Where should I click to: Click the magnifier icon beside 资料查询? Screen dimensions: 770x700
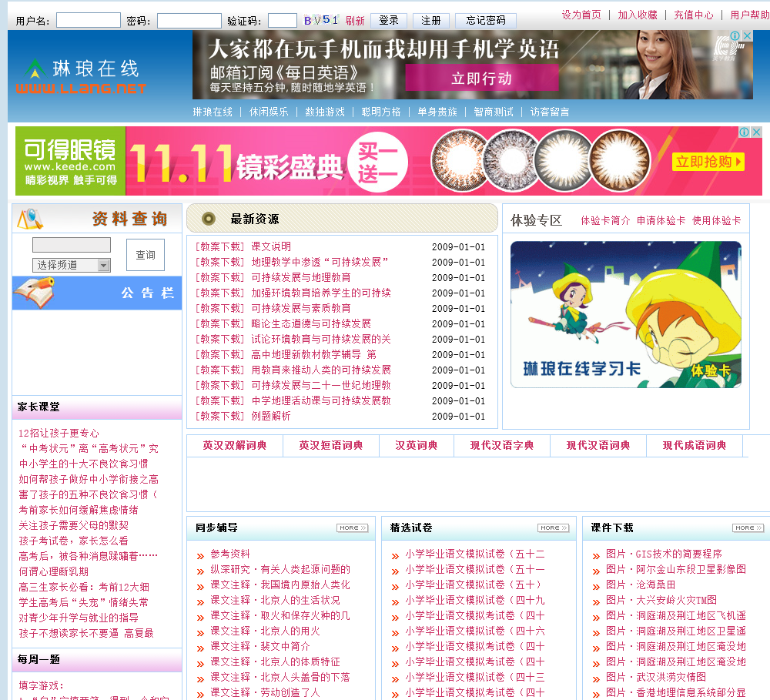(30, 219)
